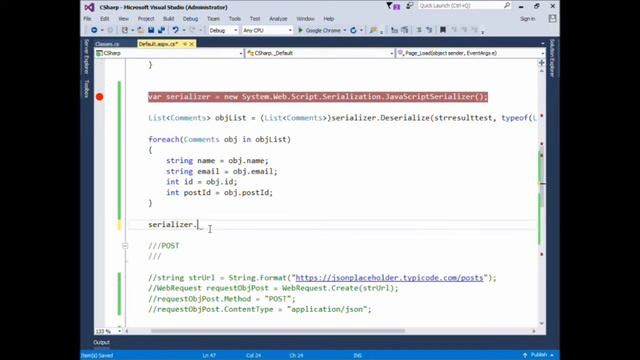Open the Debug menu
This screenshot has height=360, width=640.
coord(190,19)
